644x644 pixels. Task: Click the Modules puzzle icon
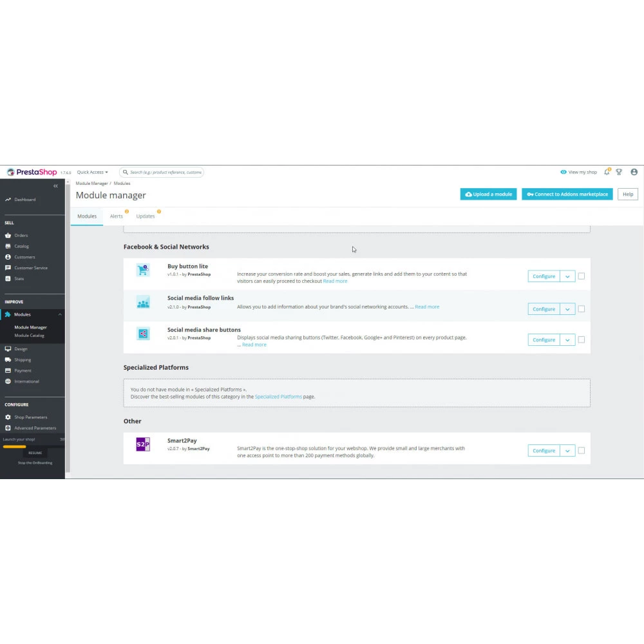(8, 314)
